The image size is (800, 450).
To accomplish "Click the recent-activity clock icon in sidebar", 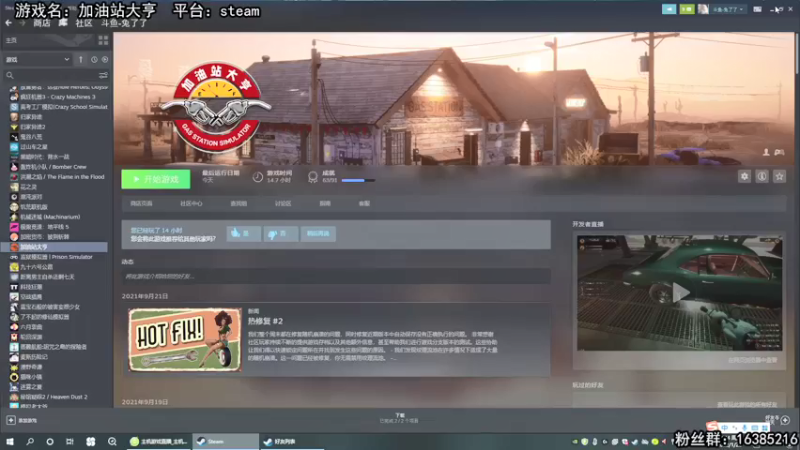I will coord(94,60).
